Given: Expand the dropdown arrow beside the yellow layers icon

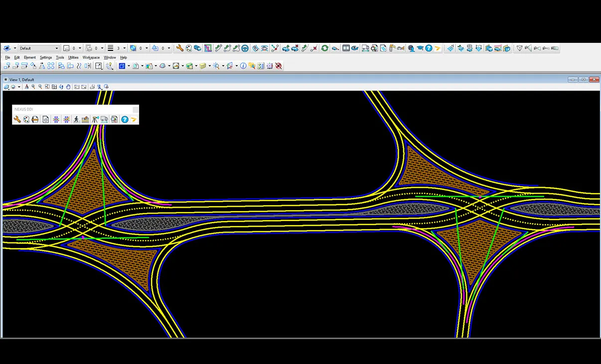Looking at the screenshot, I should pyautogui.click(x=209, y=66).
